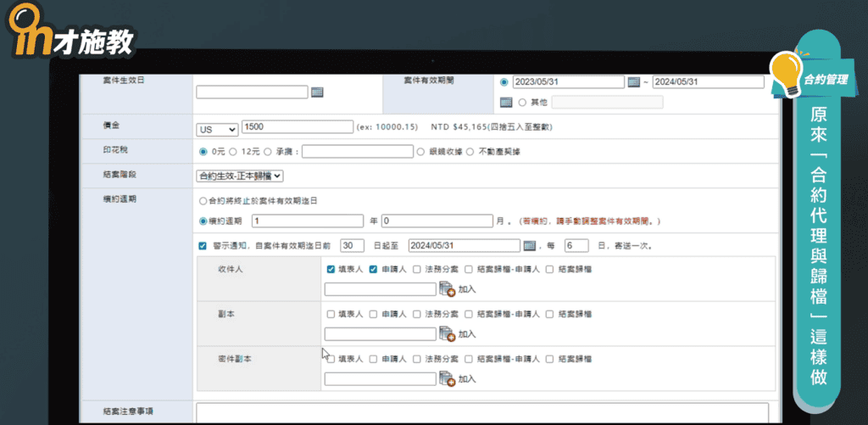Click the 1500 amount input field
This screenshot has width=868, height=425.
[297, 127]
